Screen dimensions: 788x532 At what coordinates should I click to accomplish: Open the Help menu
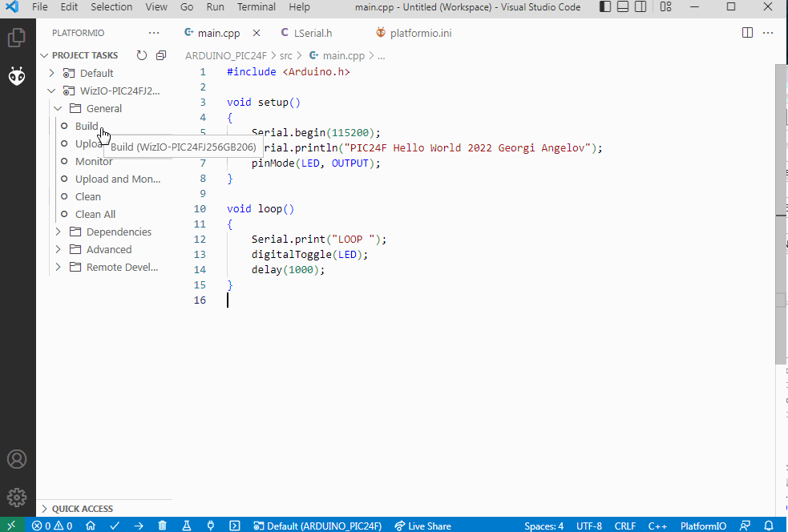click(299, 7)
